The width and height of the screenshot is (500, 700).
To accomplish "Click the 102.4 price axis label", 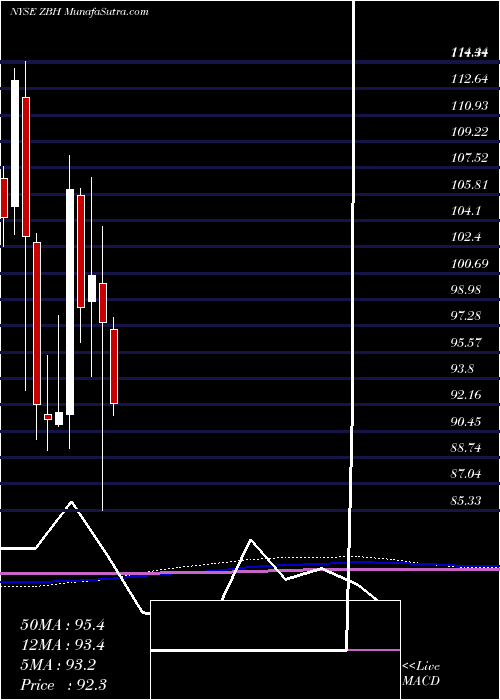I will 466,237.
